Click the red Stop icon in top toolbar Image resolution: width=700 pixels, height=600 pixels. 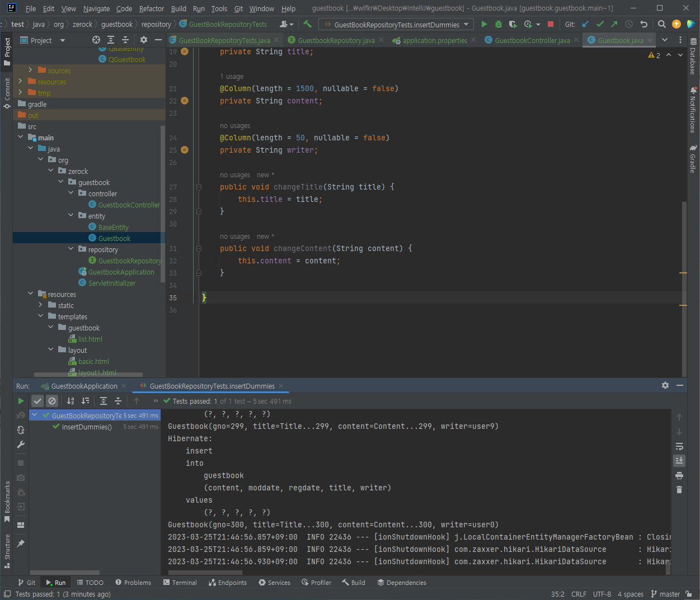coord(551,25)
